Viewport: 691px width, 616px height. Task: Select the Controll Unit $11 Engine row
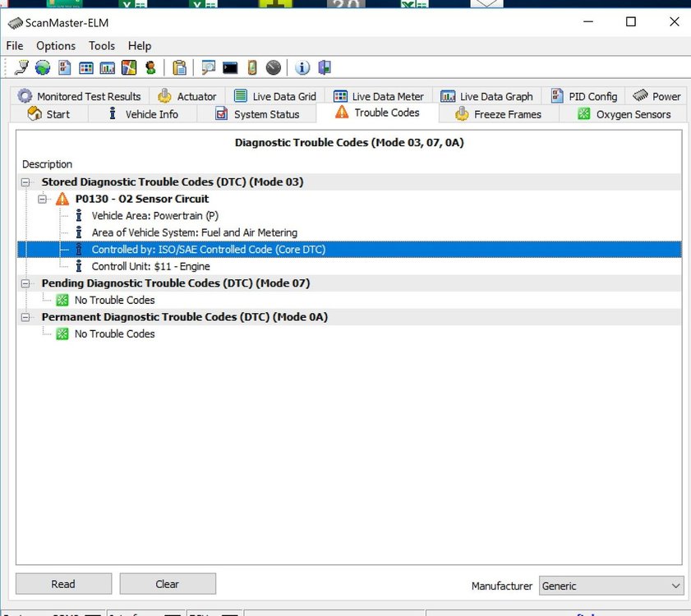tap(150, 266)
